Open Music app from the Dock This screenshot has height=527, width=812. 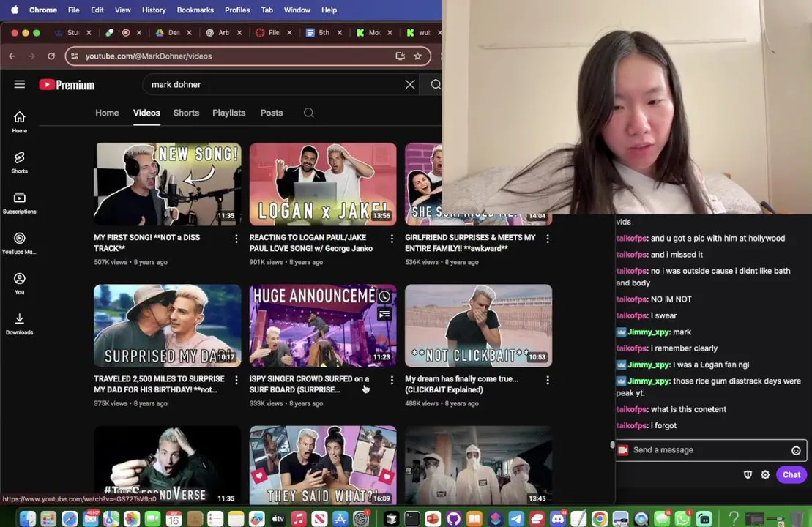[299, 518]
